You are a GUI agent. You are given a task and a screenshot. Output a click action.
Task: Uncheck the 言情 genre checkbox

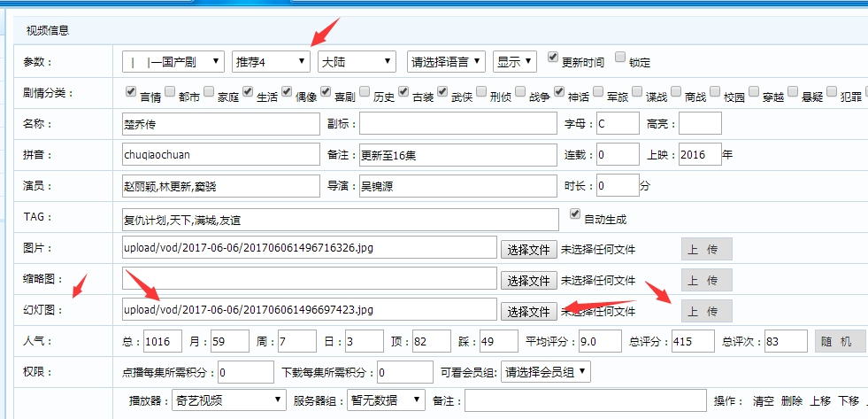[132, 90]
